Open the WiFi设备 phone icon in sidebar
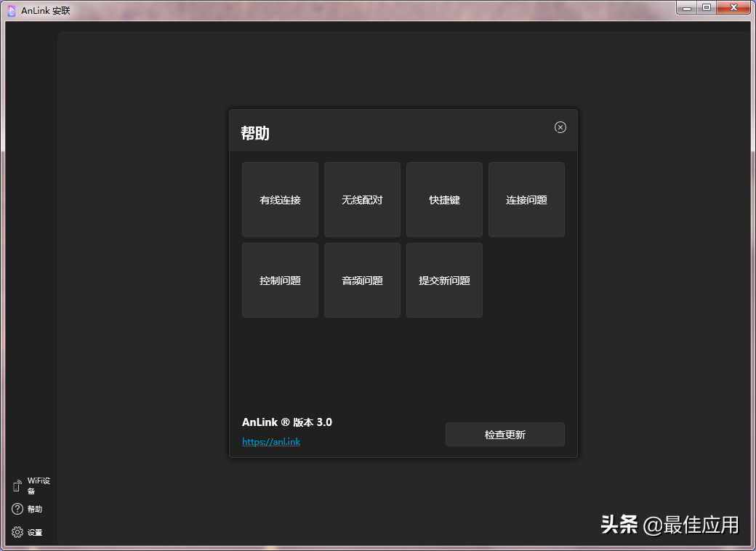 [17, 485]
